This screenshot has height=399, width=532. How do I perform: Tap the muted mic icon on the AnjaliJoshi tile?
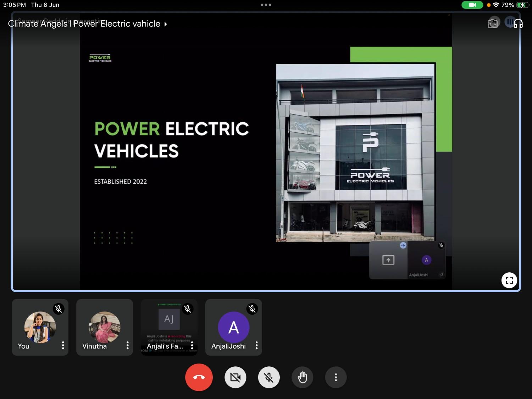pyautogui.click(x=252, y=309)
